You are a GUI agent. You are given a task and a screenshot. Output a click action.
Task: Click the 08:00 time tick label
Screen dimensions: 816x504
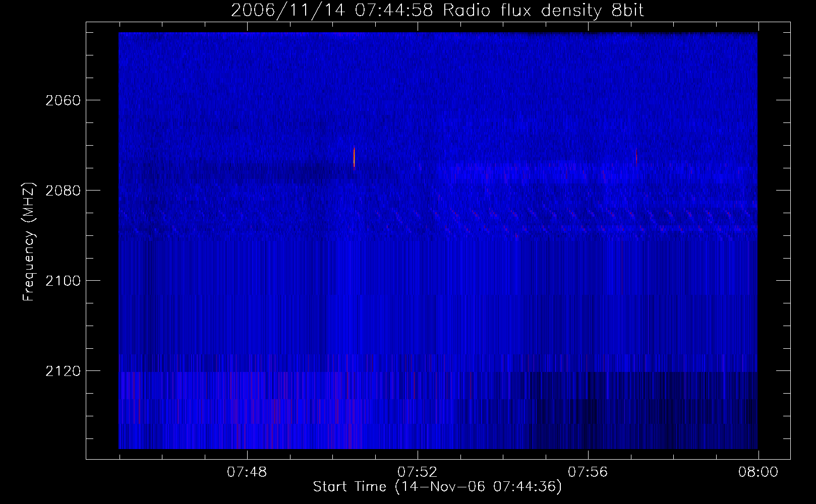pos(758,472)
